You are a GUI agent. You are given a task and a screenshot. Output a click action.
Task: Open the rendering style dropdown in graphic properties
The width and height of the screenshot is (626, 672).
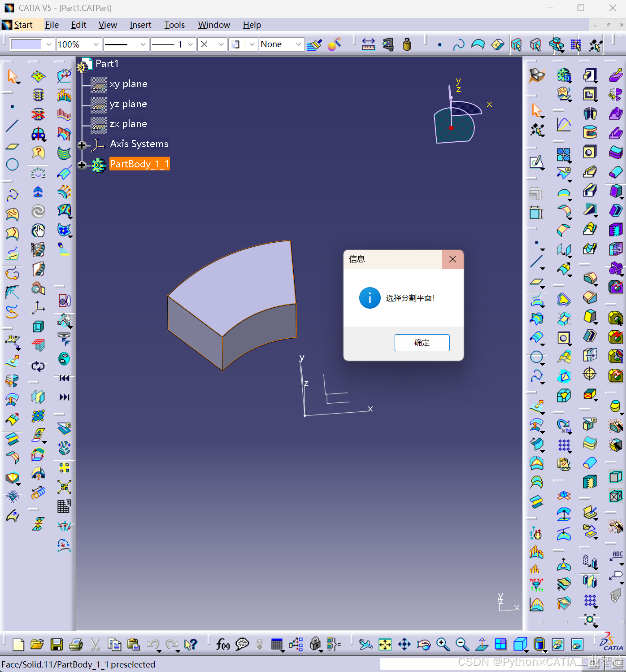point(252,44)
